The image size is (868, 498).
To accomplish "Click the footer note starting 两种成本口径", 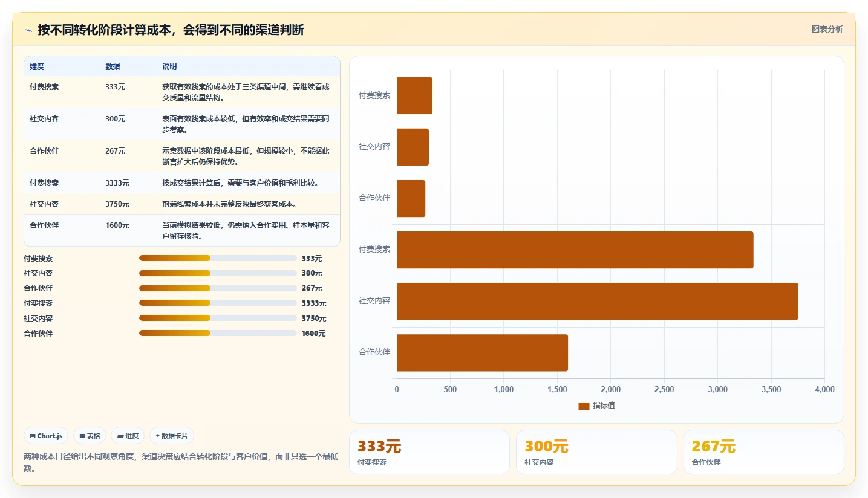I will pos(181,462).
